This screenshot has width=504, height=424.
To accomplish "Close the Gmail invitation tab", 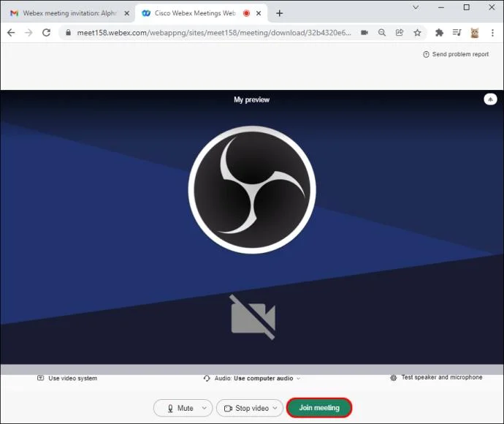I will coord(127,13).
